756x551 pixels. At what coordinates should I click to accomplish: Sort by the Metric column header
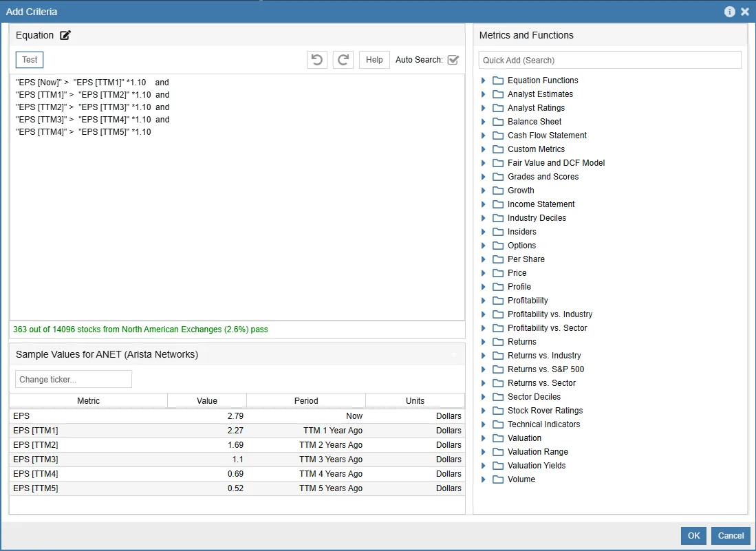[88, 400]
